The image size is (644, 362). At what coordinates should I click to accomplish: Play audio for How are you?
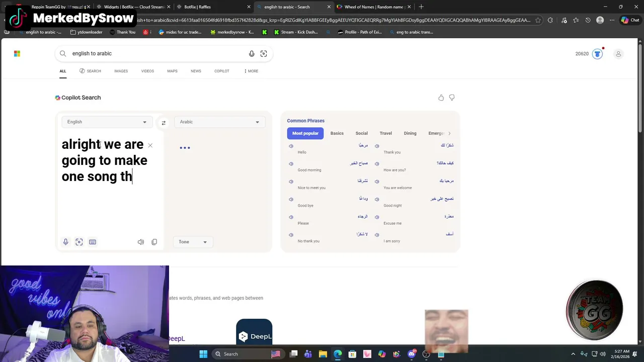pos(377,164)
